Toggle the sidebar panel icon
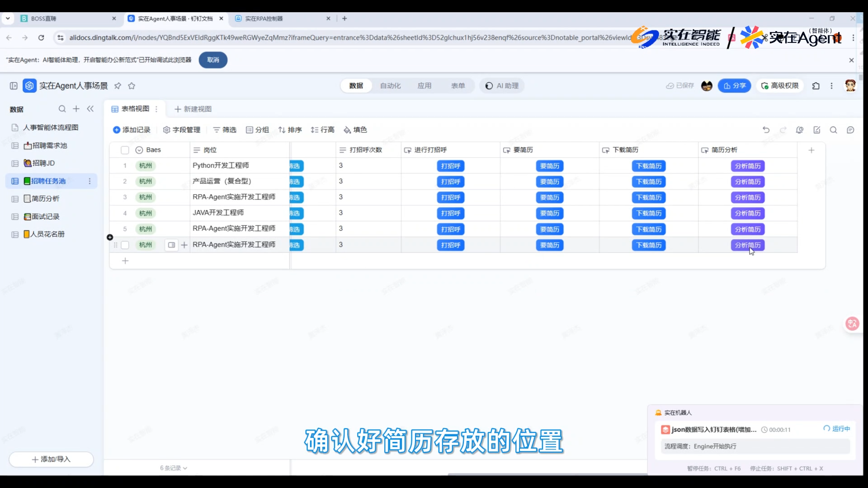Screen dimensions: 868x488 coord(14,86)
